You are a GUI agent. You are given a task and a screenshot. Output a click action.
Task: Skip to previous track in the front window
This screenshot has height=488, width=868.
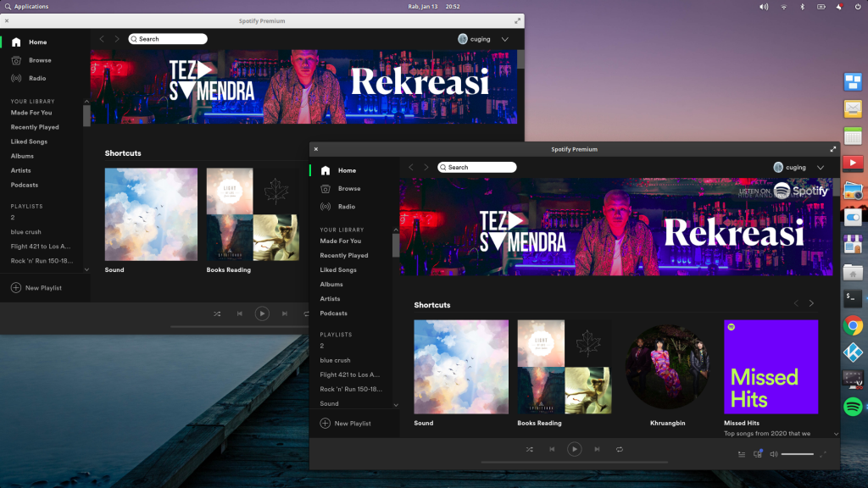coord(552,449)
